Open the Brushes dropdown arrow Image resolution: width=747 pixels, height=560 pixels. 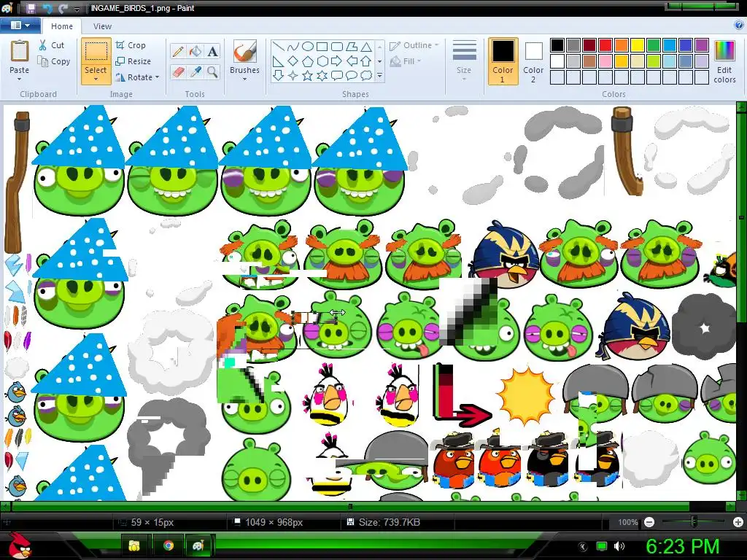245,79
